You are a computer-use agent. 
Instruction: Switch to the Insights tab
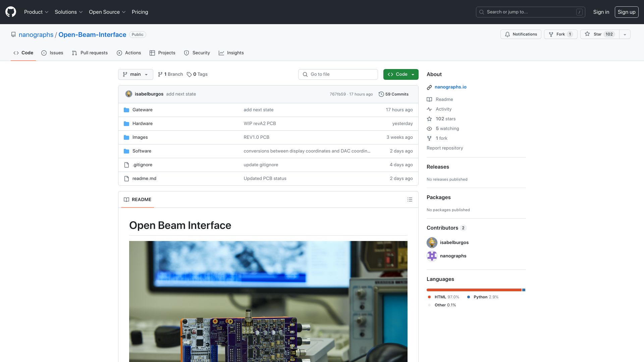click(231, 53)
